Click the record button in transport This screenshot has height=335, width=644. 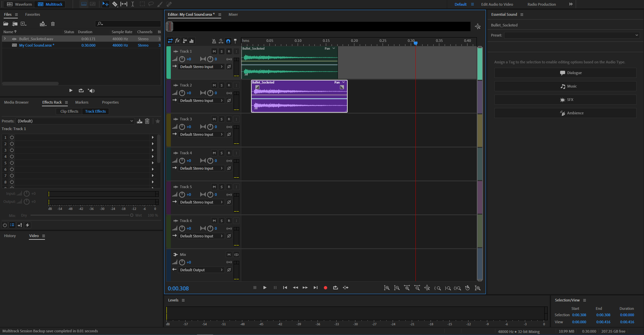coord(325,288)
